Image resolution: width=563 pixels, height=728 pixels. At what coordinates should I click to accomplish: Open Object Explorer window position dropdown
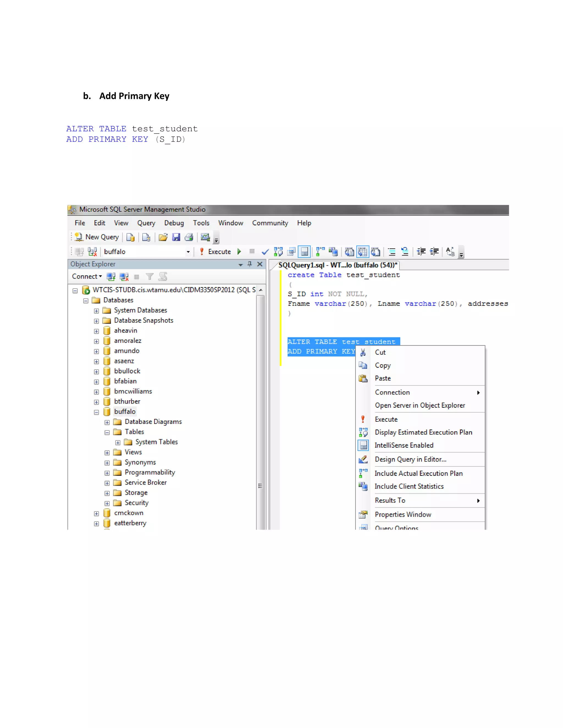coord(241,265)
